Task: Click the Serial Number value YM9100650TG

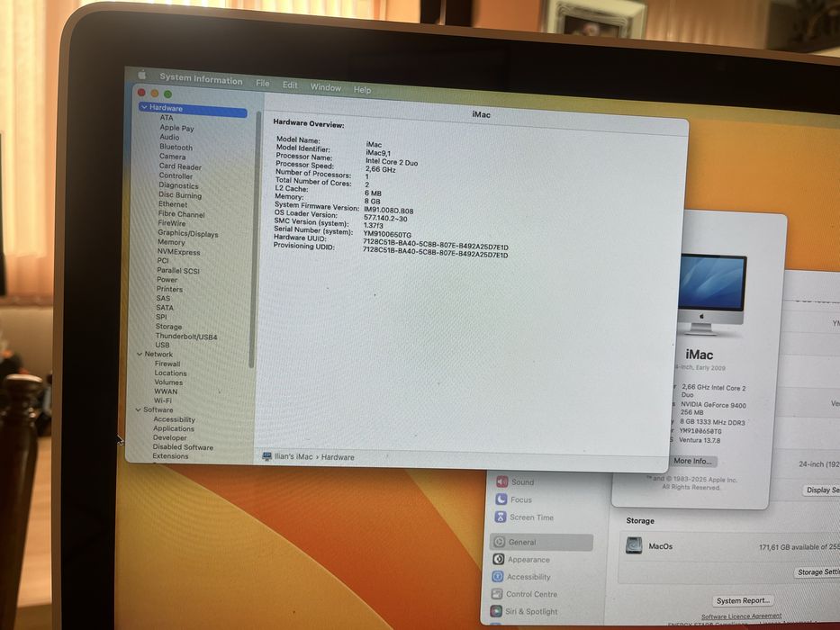Action: [387, 234]
